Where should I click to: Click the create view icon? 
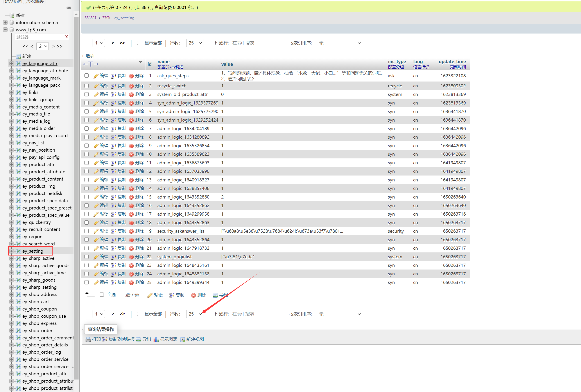coord(183,340)
